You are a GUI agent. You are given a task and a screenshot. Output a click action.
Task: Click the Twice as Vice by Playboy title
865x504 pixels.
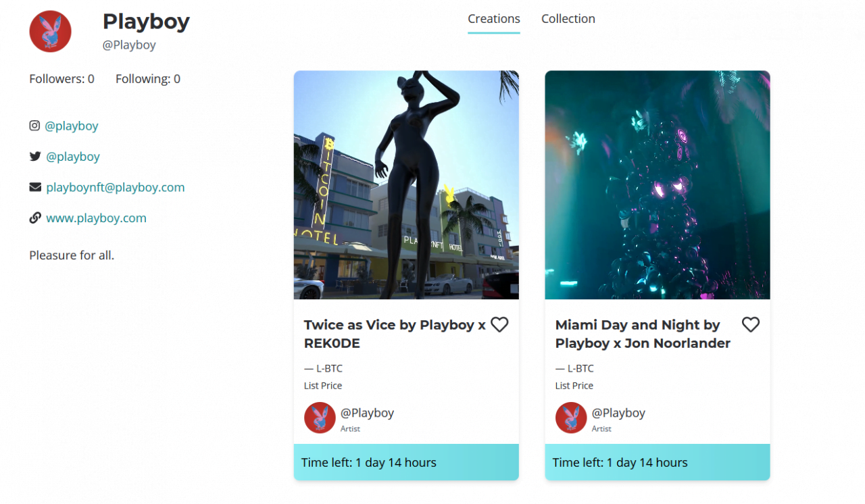[x=395, y=334]
